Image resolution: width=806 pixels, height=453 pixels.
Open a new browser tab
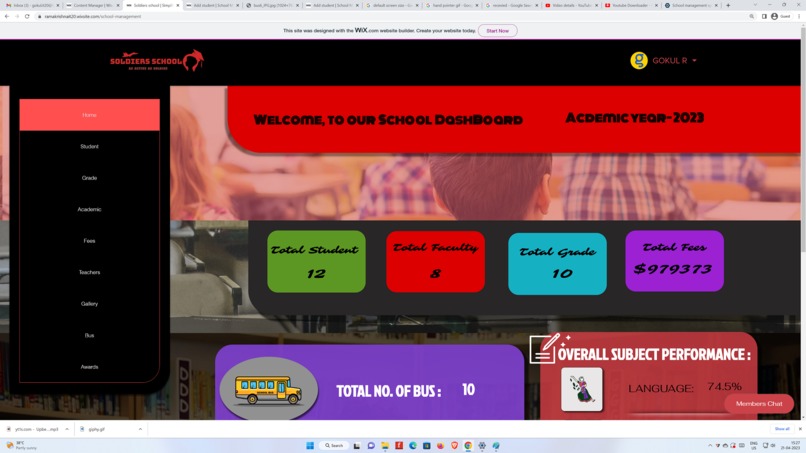click(x=728, y=5)
